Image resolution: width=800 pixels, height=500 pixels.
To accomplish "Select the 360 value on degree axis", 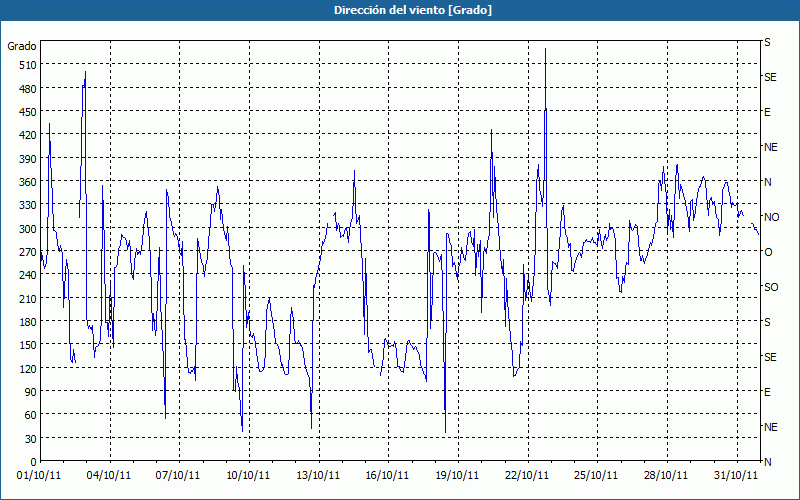I will coord(28,182).
